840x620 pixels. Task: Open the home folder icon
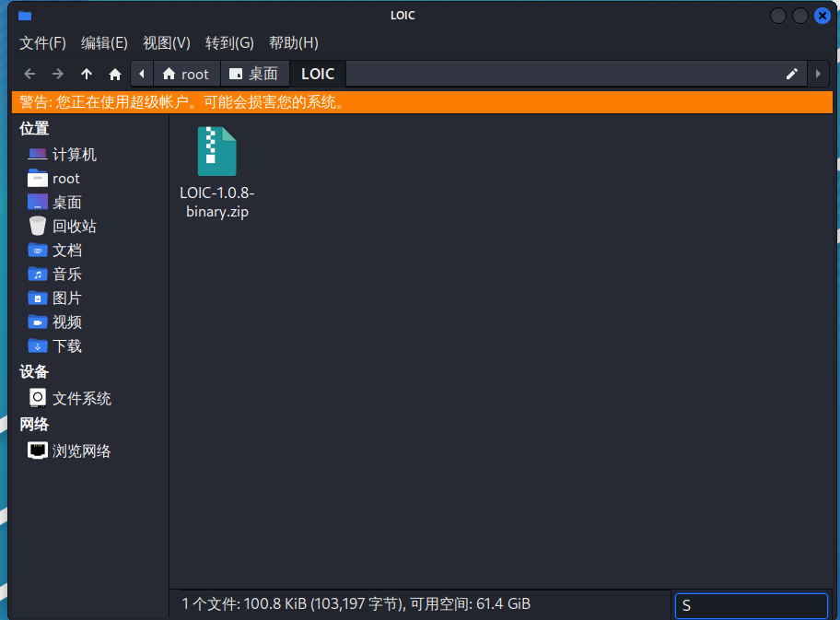[113, 74]
